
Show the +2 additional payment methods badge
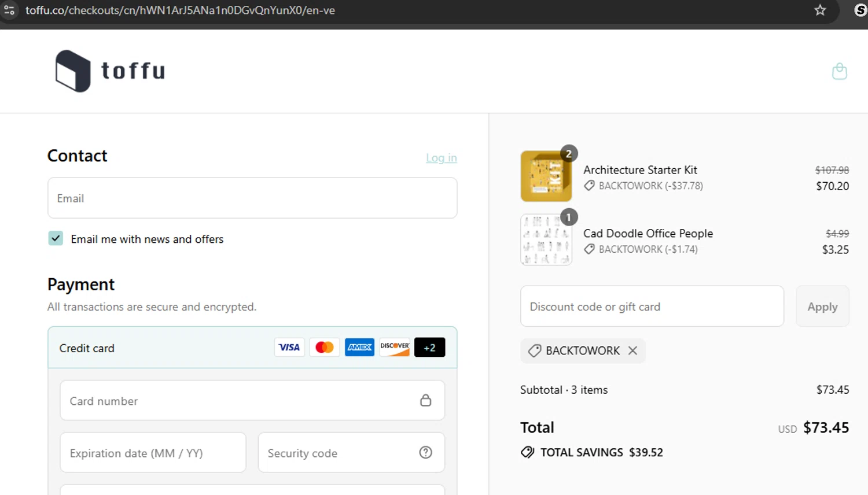pos(429,348)
